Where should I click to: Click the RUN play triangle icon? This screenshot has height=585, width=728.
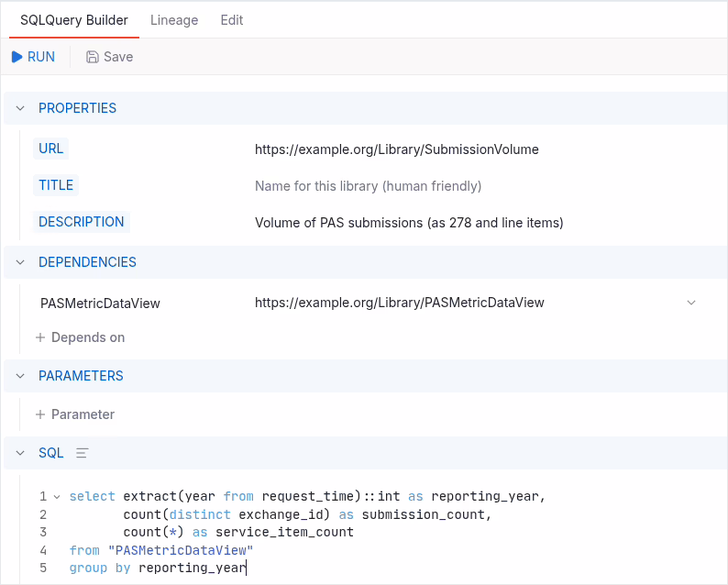tap(17, 57)
